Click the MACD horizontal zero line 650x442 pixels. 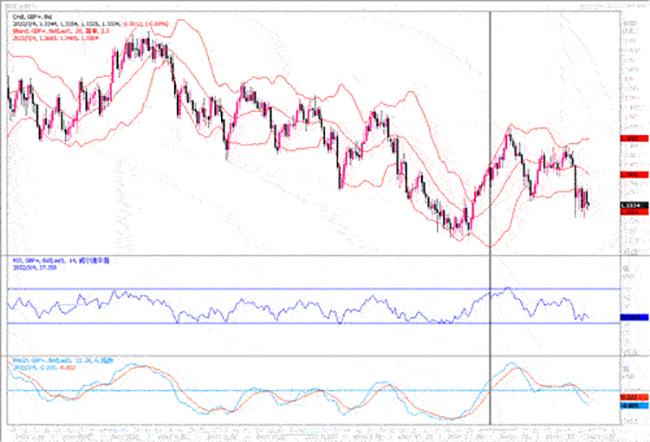tap(300, 390)
